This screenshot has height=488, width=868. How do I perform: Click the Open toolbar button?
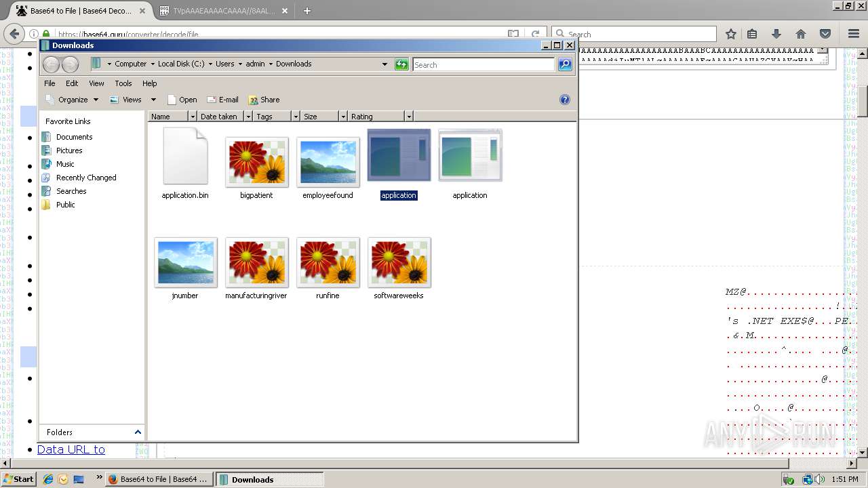click(182, 100)
